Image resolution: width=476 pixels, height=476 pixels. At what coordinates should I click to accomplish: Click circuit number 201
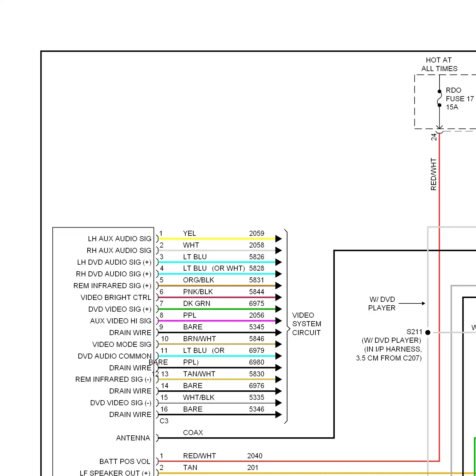253,467
